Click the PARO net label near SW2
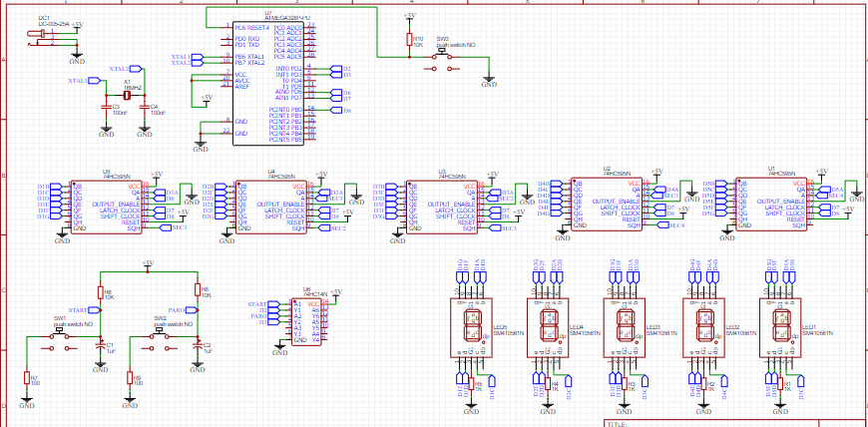Viewport: 868px width, 427px height. tap(184, 309)
